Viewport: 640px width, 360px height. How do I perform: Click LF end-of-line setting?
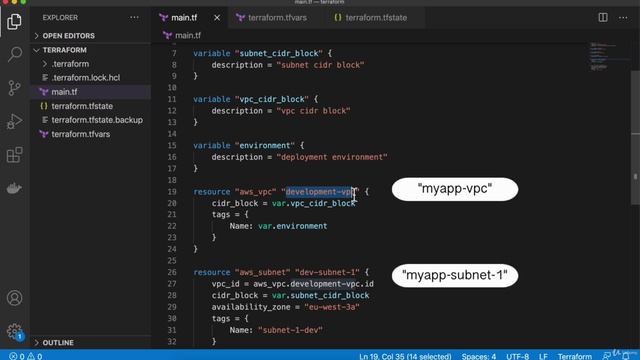pos(543,356)
